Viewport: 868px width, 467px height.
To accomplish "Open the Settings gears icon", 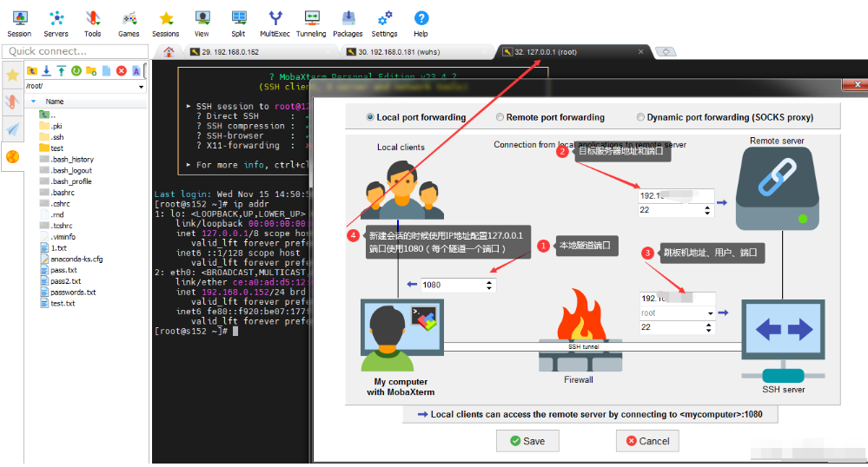I will point(384,23).
